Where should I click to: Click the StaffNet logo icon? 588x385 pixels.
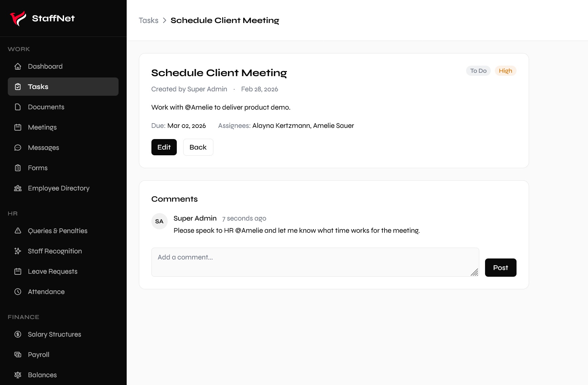point(18,18)
